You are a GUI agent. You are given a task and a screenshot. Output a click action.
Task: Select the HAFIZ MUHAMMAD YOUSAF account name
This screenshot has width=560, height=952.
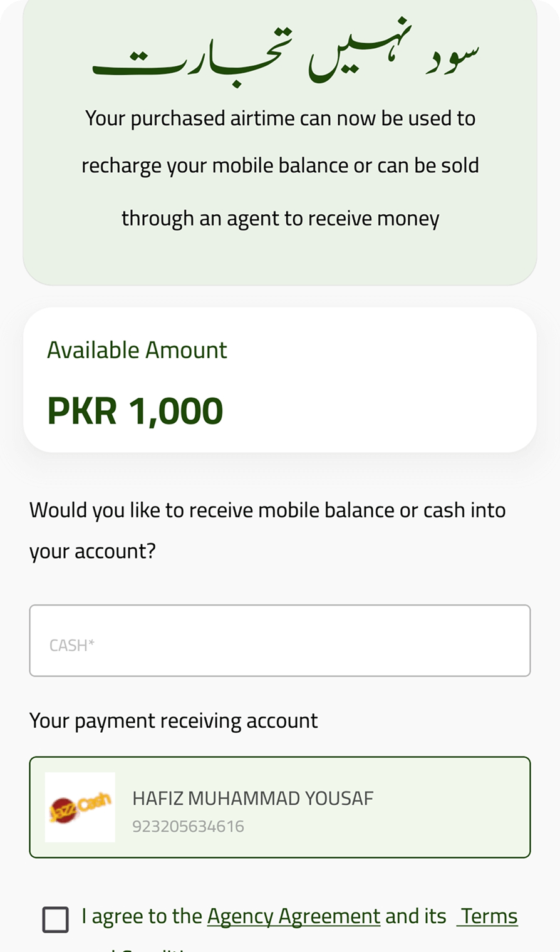[252, 799]
